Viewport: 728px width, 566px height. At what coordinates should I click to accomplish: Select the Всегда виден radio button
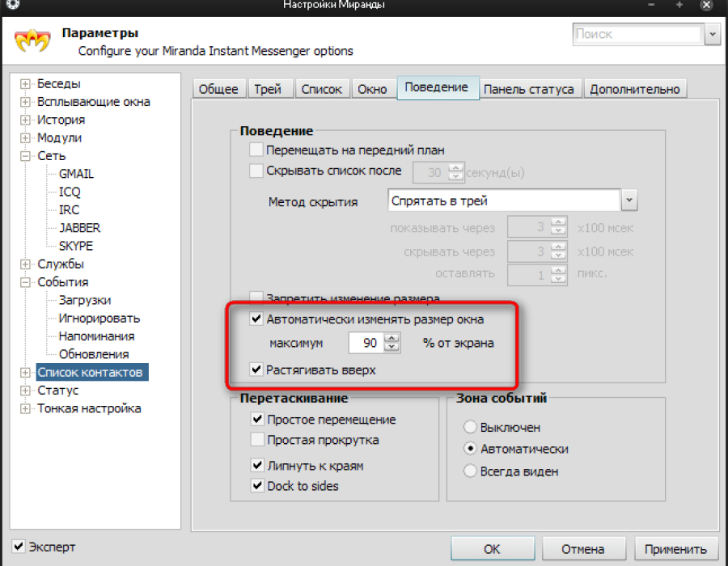tap(470, 471)
